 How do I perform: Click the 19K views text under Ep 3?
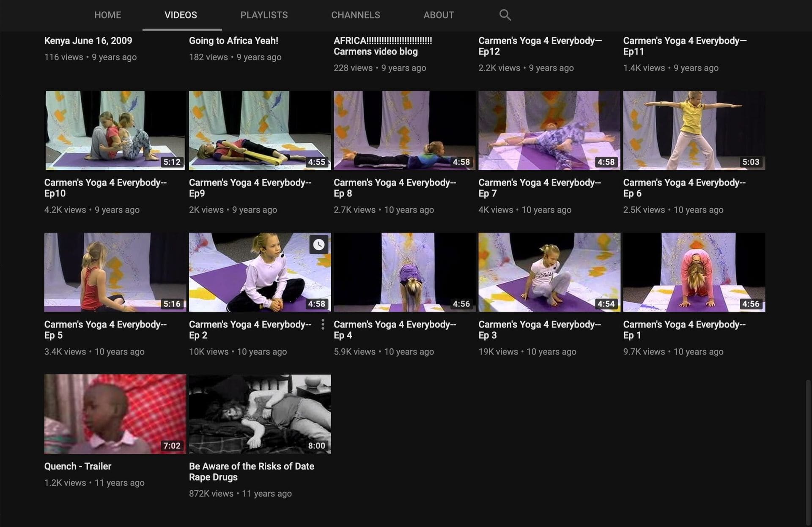(498, 352)
